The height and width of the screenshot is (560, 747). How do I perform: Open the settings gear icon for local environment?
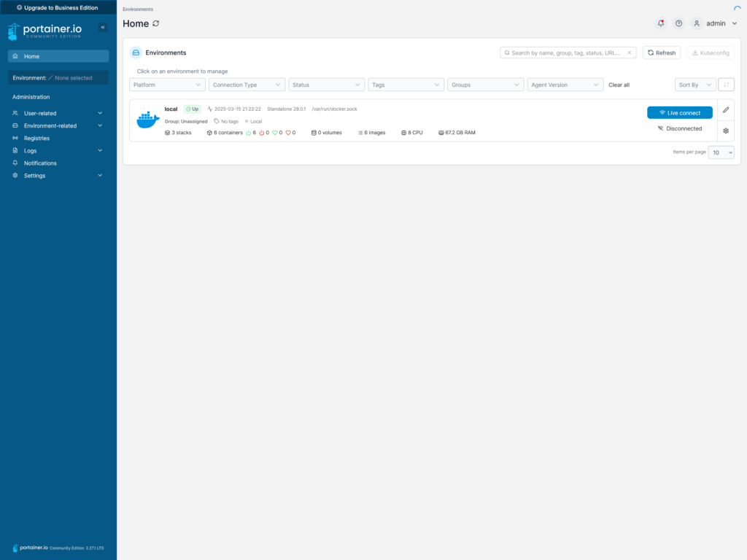pos(726,131)
